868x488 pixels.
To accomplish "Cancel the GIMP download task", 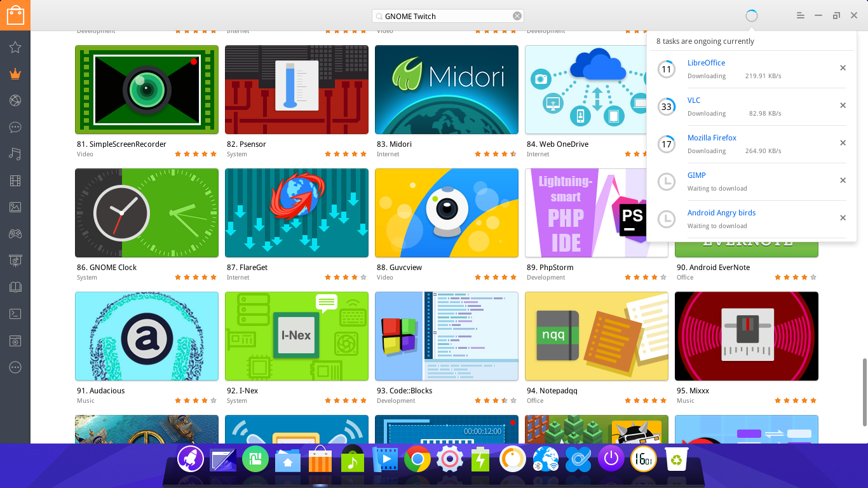I will point(843,180).
